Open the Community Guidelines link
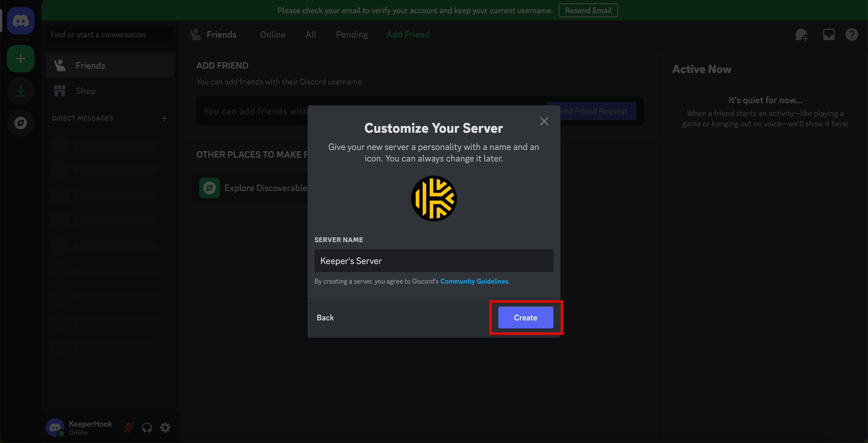The image size is (868, 443). [x=474, y=281]
